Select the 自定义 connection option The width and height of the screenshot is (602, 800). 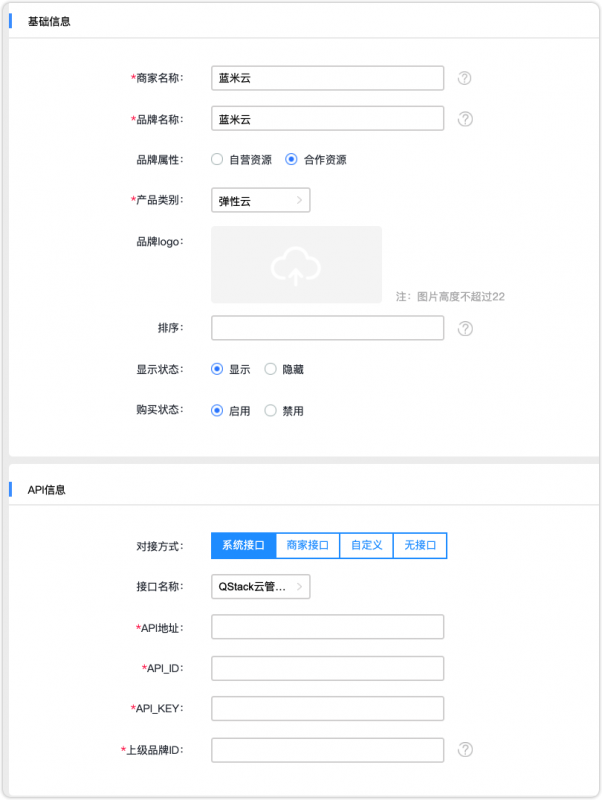[366, 545]
